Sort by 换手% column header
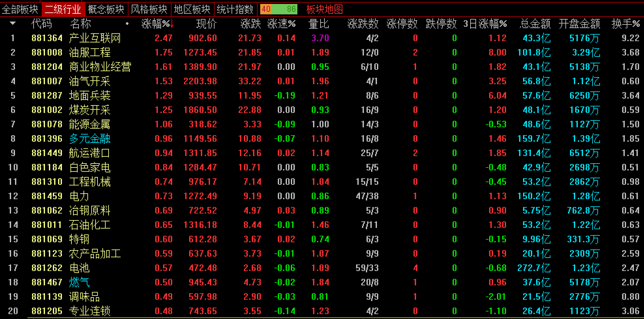Viewport: 644px width, 319px height. tap(626, 24)
